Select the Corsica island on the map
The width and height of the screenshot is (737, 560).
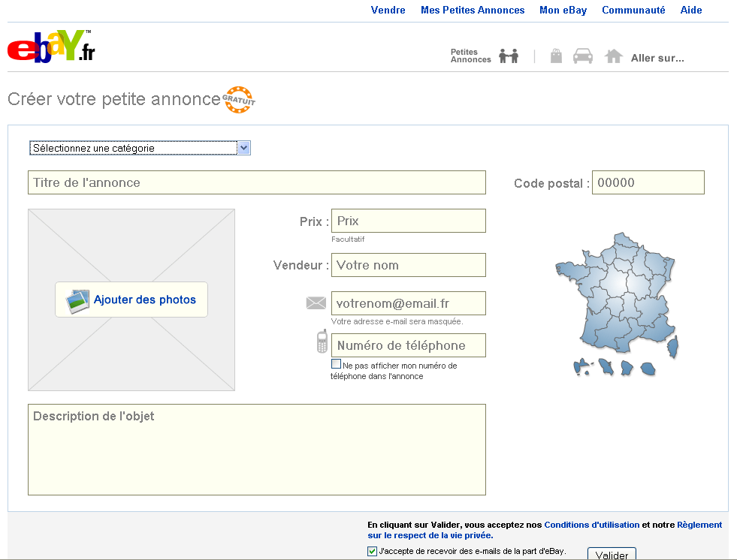(x=673, y=347)
